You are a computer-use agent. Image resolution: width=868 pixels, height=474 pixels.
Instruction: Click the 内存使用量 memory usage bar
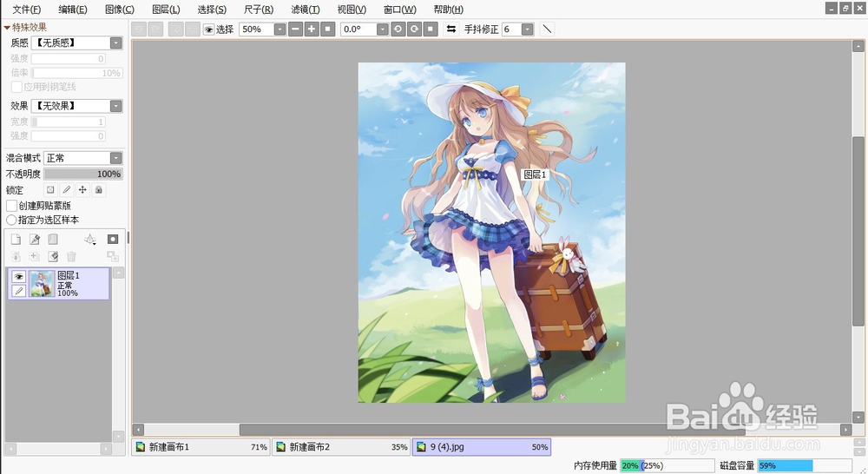(x=667, y=465)
